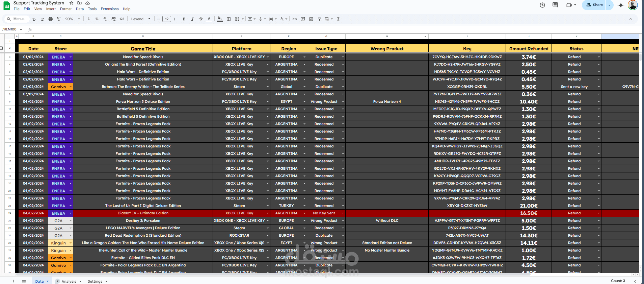Click the Menus search box

(x=16, y=19)
